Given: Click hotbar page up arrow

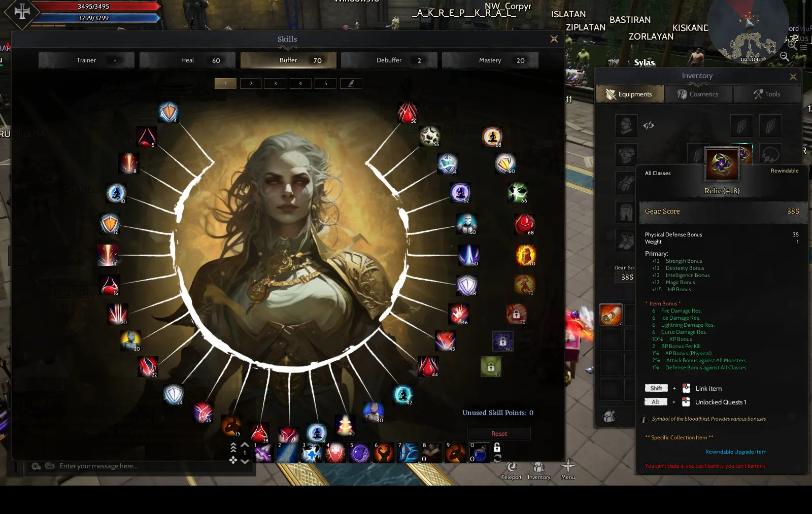Looking at the screenshot, I should click(245, 445).
